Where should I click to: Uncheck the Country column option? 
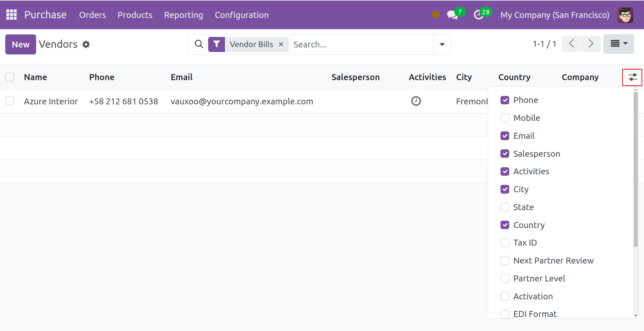click(505, 225)
